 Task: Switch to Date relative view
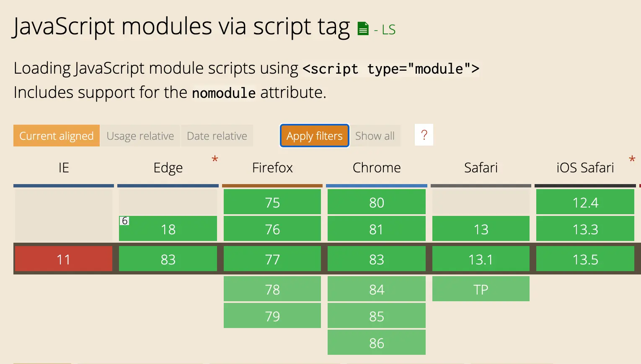pos(217,136)
